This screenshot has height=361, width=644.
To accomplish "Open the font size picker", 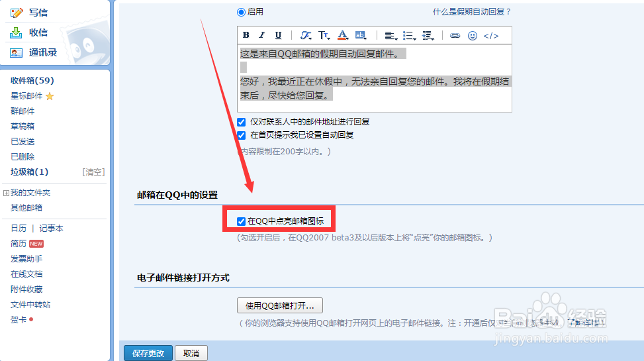I will (x=324, y=35).
